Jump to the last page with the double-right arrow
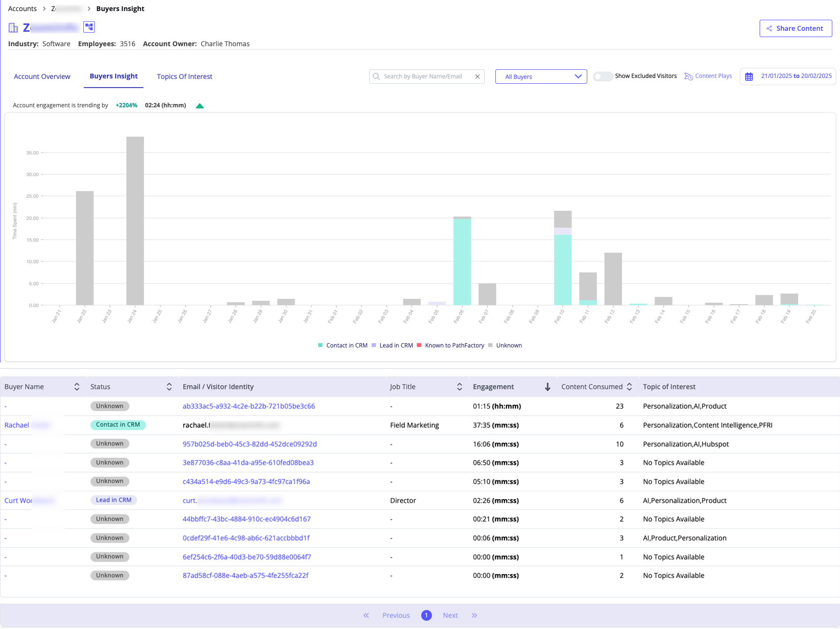Viewport: 840px width, 629px height. [474, 616]
